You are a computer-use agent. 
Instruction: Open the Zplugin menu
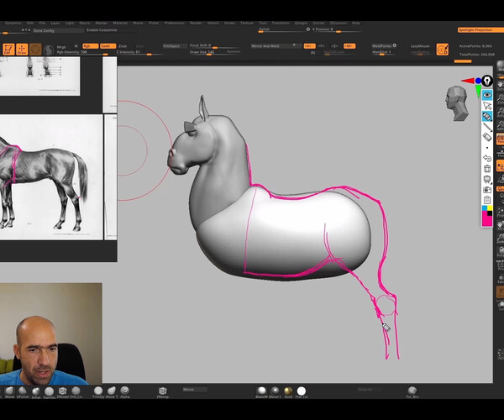point(301,24)
